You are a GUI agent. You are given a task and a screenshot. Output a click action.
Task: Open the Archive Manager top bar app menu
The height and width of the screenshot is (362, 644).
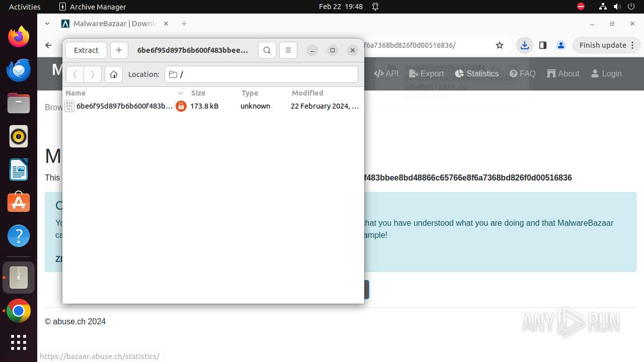coord(93,7)
